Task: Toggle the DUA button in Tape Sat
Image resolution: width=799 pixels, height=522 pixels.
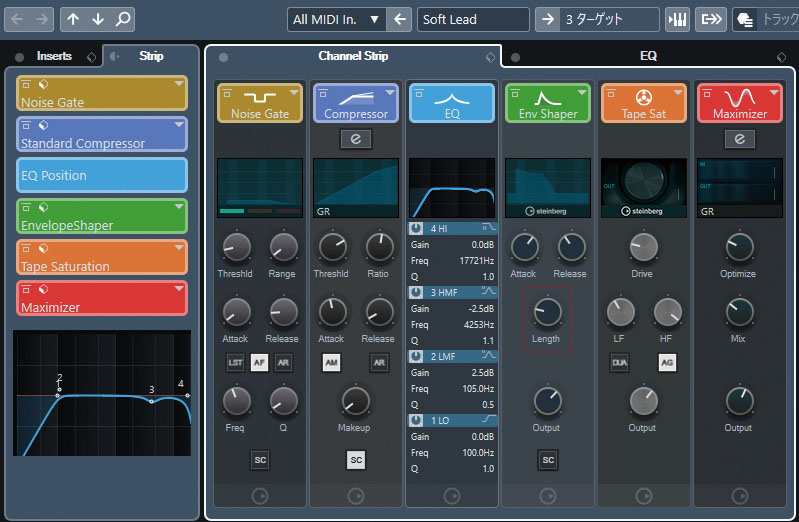Action: point(619,362)
